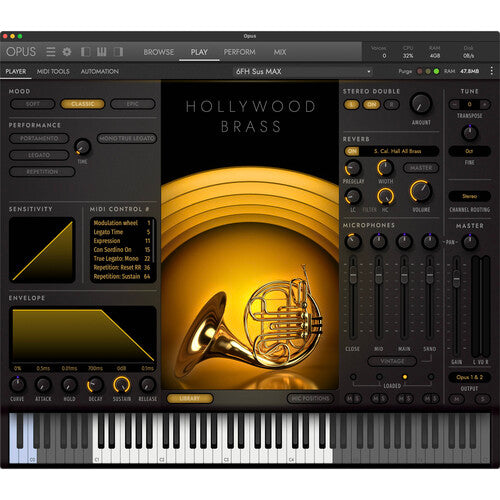500x500 pixels.
Task: Click the green Purge indicator dot
Action: pyautogui.click(x=436, y=71)
